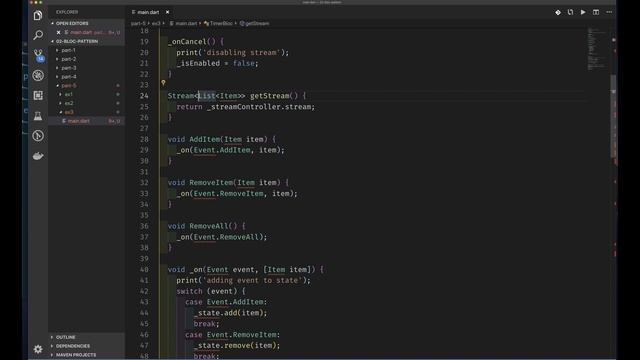Expand the Dependencies section

[73, 346]
